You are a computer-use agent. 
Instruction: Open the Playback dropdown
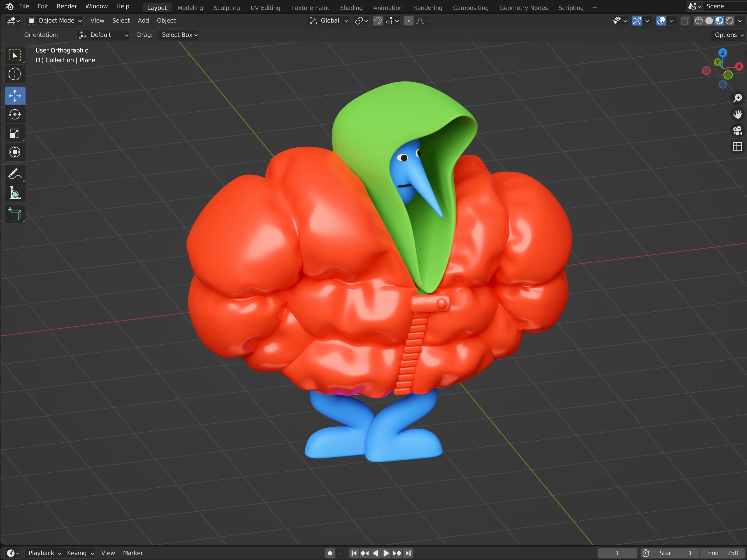pyautogui.click(x=44, y=553)
